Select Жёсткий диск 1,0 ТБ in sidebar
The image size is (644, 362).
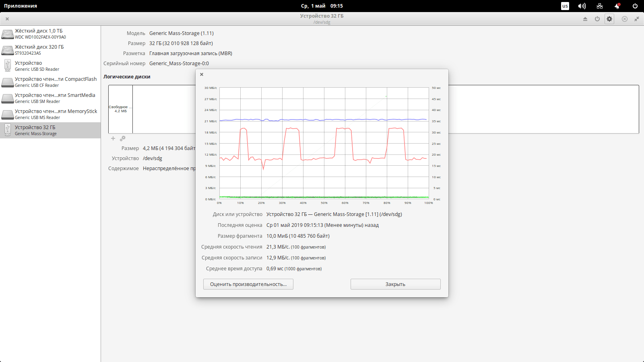point(50,34)
